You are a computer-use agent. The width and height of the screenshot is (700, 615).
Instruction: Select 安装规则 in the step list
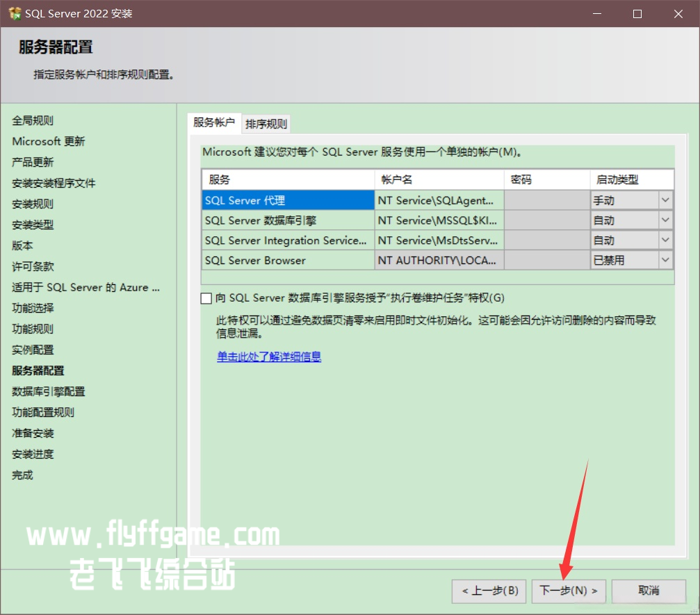(x=33, y=204)
